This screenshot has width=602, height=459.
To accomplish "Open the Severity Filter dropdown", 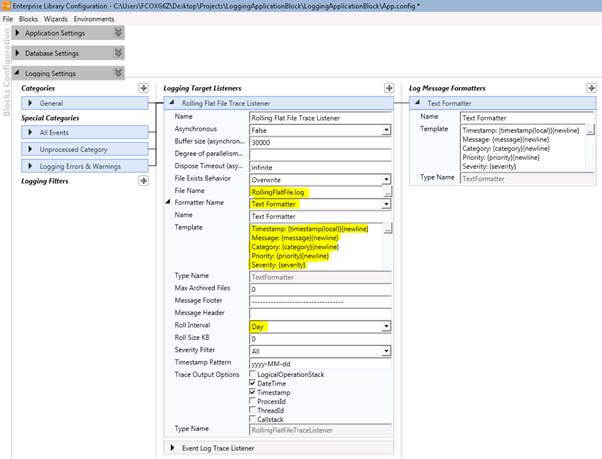I will 386,351.
